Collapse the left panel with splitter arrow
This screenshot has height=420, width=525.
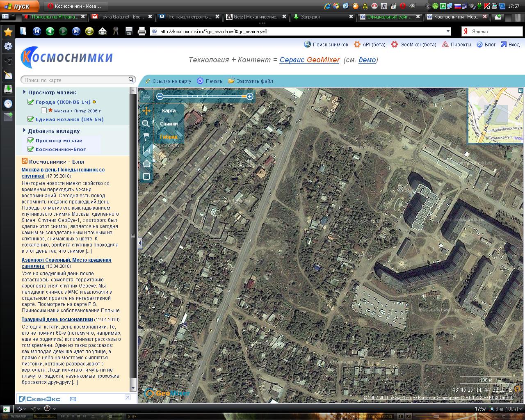click(x=139, y=243)
